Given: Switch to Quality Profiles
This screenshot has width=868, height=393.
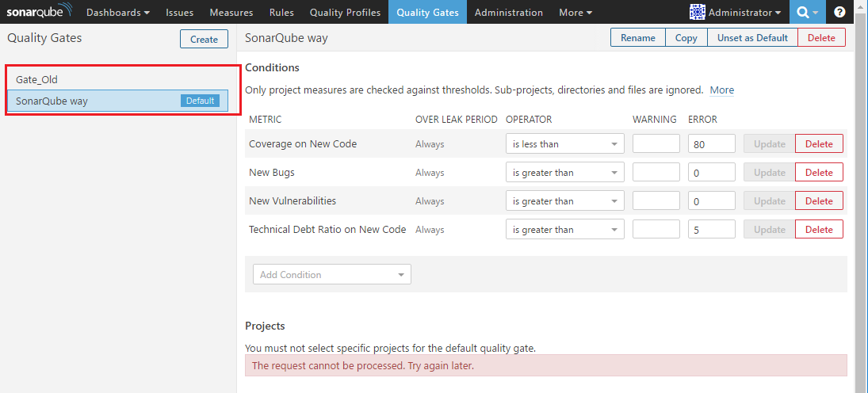Looking at the screenshot, I should tap(345, 12).
